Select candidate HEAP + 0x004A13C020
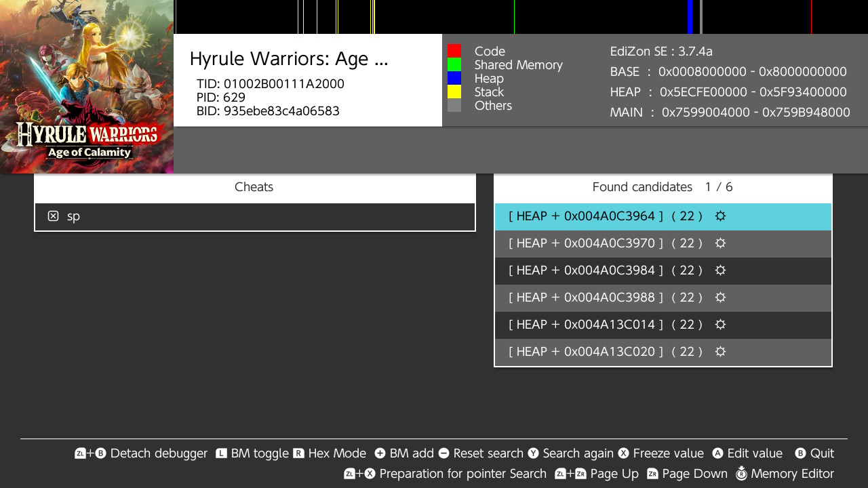Viewport: 868px width, 488px height. click(x=663, y=352)
